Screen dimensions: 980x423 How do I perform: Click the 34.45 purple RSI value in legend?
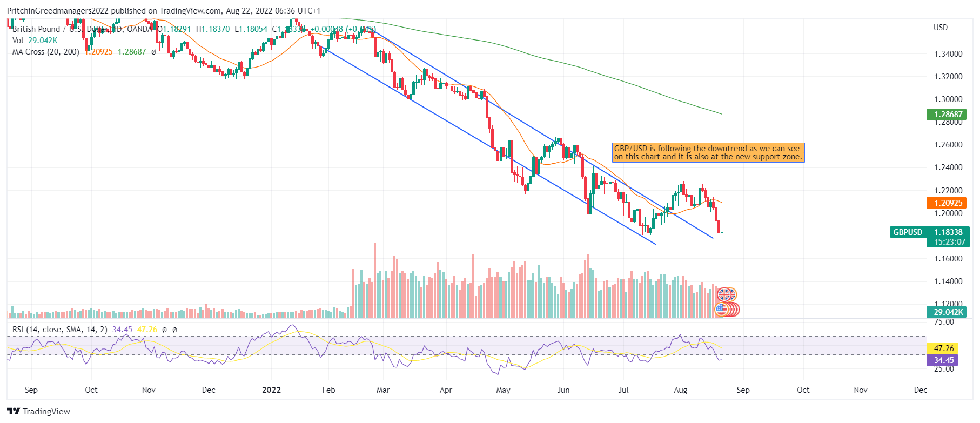tap(122, 330)
